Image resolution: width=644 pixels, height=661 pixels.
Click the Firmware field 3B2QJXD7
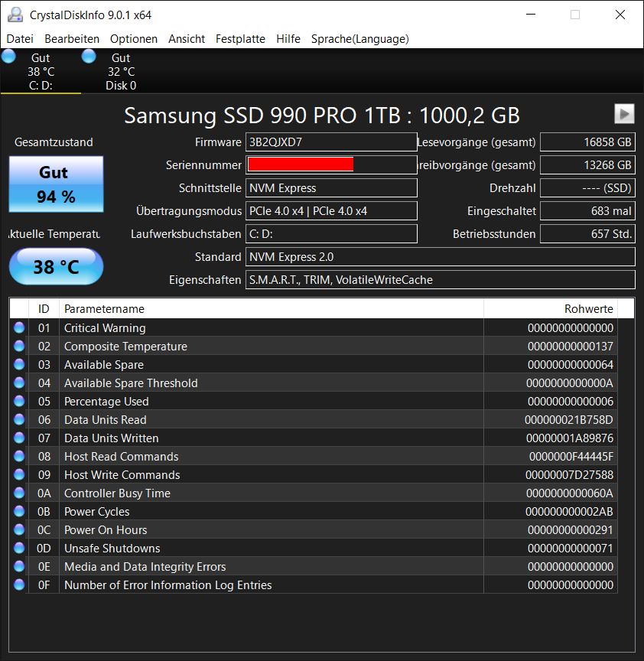point(331,142)
